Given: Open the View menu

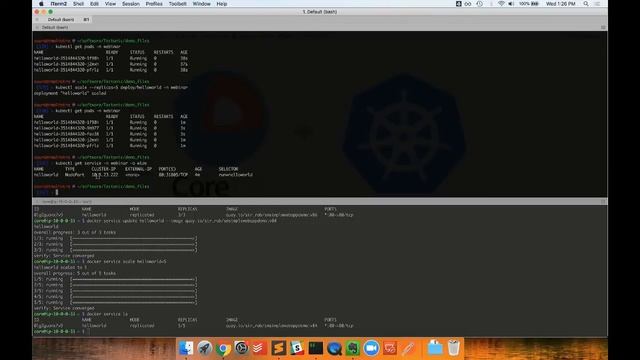Looking at the screenshot, I should tap(110, 4).
